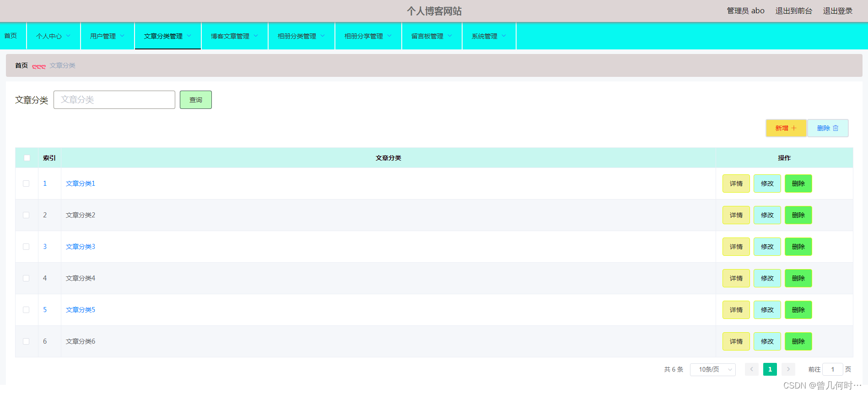
Task: Open 详情 for 文章分类4
Action: (x=736, y=278)
